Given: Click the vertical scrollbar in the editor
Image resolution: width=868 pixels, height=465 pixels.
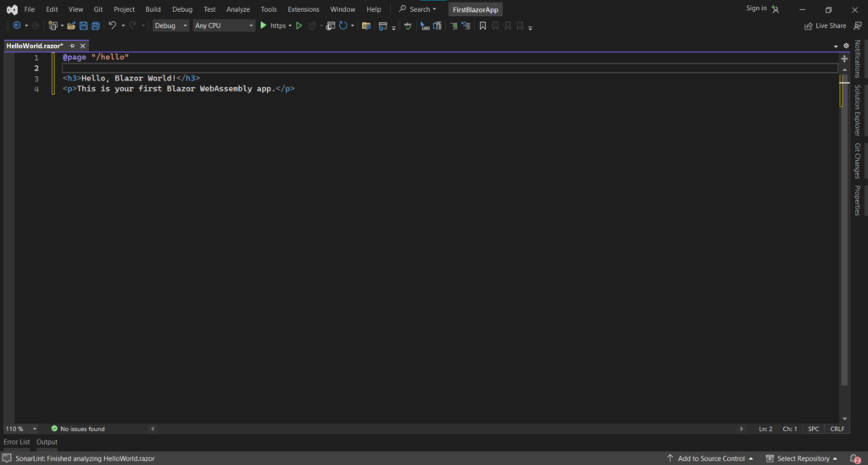Looking at the screenshot, I should click(844, 254).
